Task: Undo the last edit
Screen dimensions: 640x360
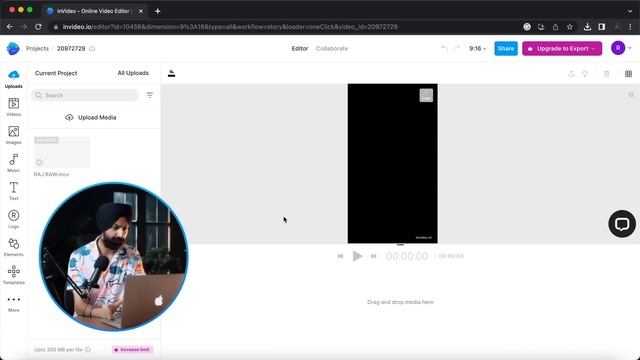Action: (x=444, y=49)
